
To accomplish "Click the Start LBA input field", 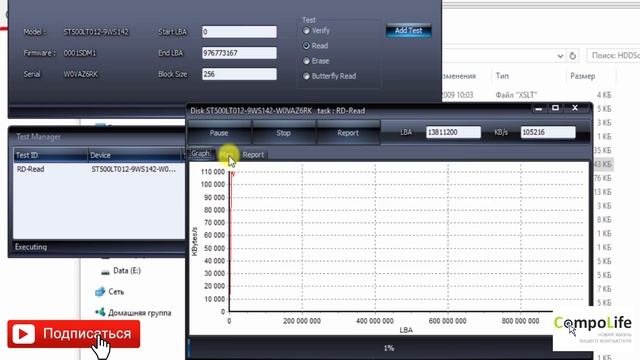I will click(x=239, y=32).
